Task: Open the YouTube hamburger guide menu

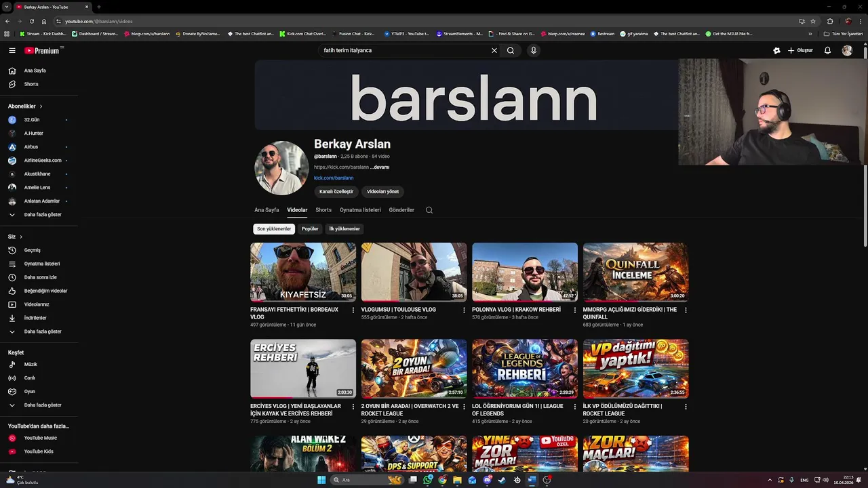Action: pos(12,50)
